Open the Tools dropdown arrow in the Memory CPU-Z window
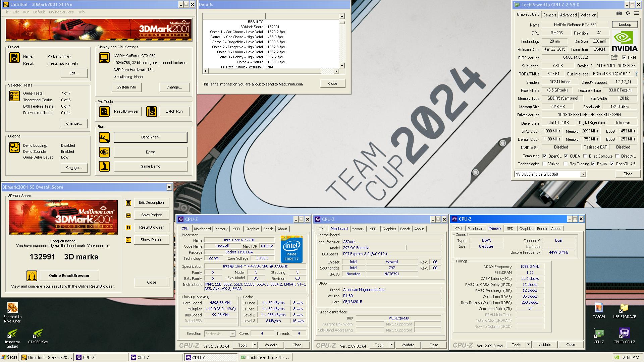Screen dimensions: 644x362 pyautogui.click(x=528, y=344)
